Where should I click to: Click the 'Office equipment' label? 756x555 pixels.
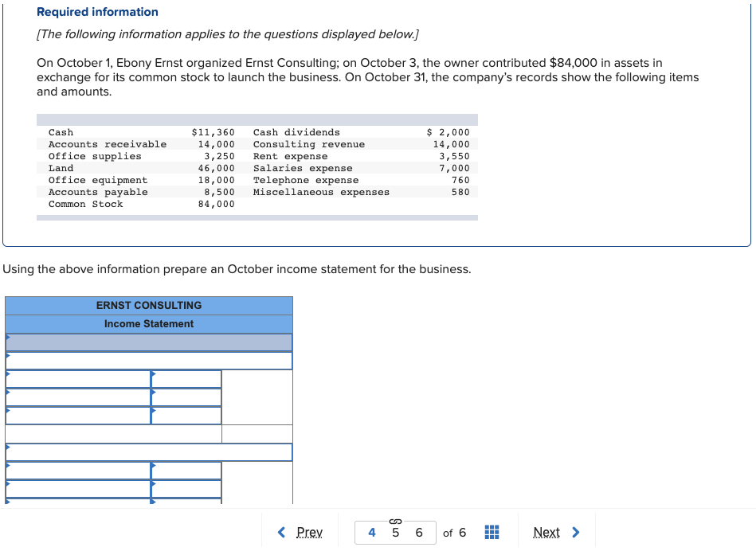[98, 180]
